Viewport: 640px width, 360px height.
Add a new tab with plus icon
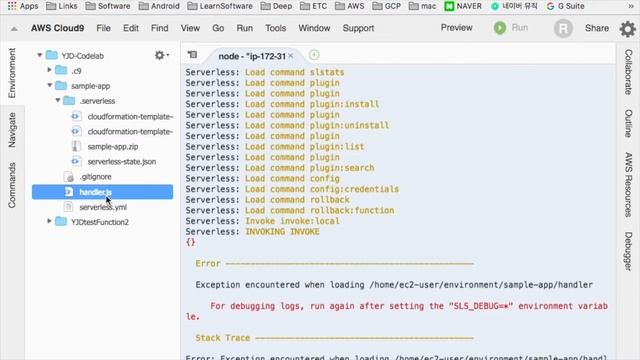(x=314, y=55)
